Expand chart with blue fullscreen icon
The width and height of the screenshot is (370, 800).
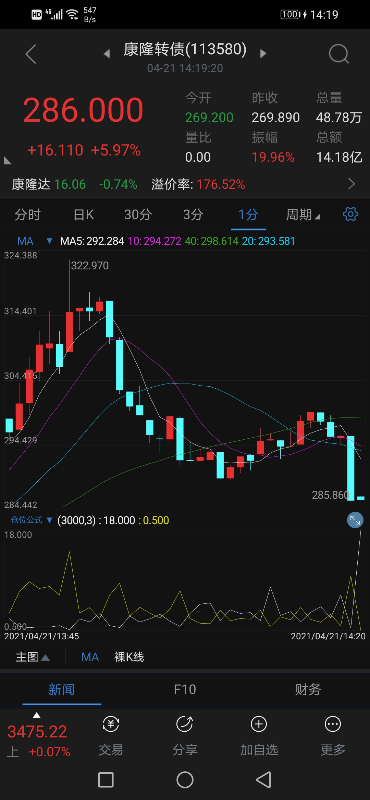[355, 520]
